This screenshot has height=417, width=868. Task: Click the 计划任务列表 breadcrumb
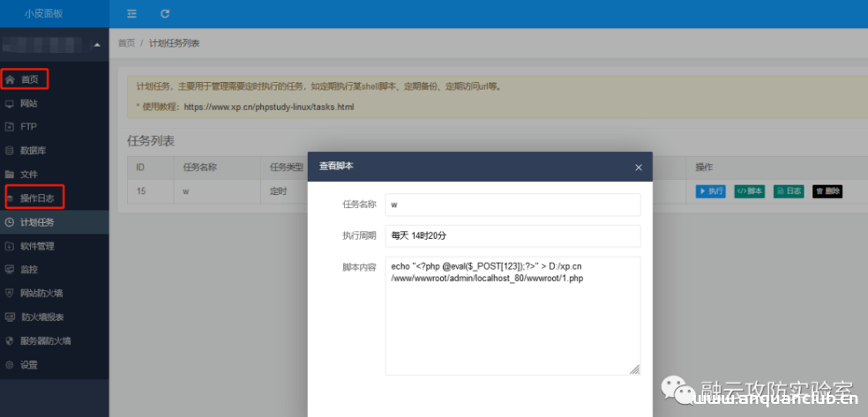tap(174, 43)
